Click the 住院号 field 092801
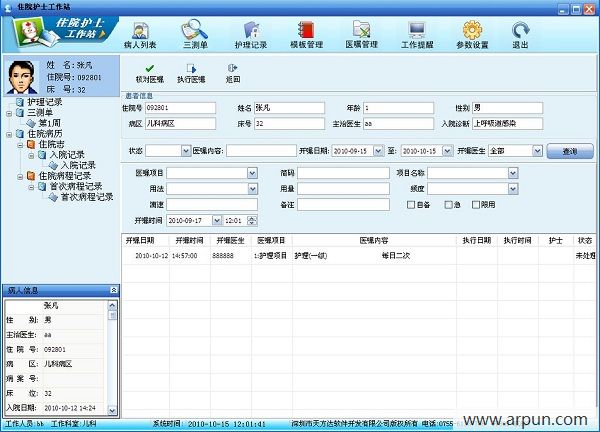The height and width of the screenshot is (432, 600). coord(180,108)
